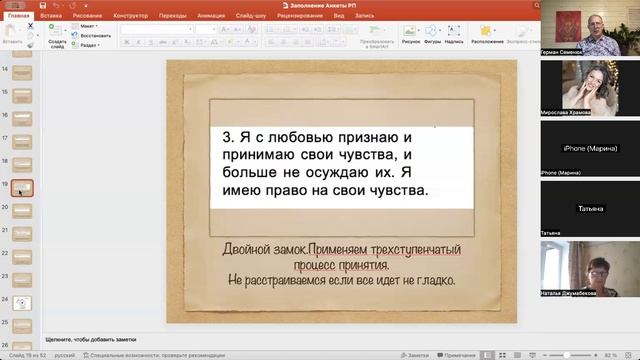Switch to the Вставка tab
The height and width of the screenshot is (360, 640).
point(51,16)
